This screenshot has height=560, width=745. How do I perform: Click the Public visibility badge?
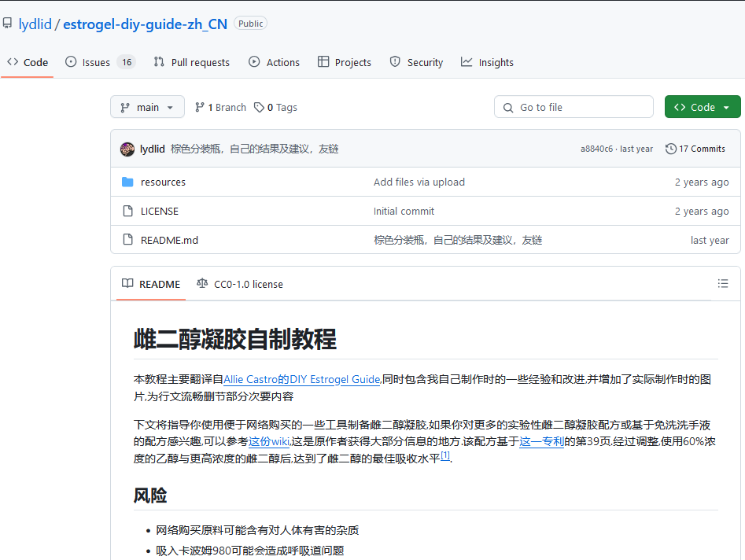click(250, 24)
